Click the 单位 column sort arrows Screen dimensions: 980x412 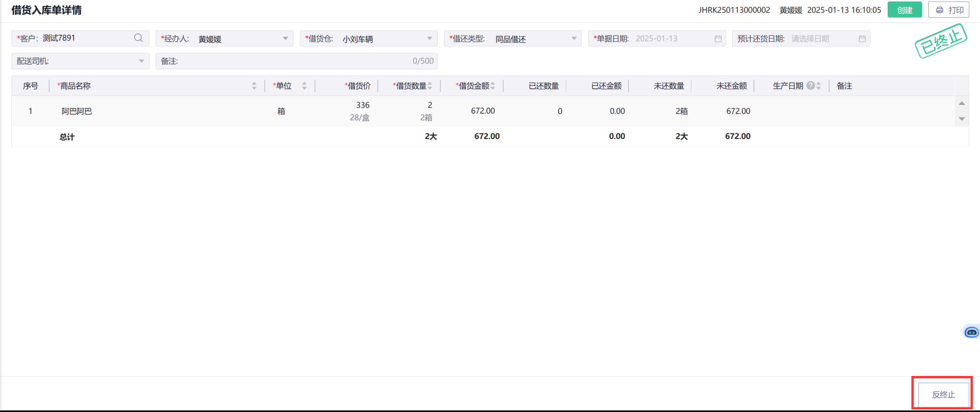304,86
